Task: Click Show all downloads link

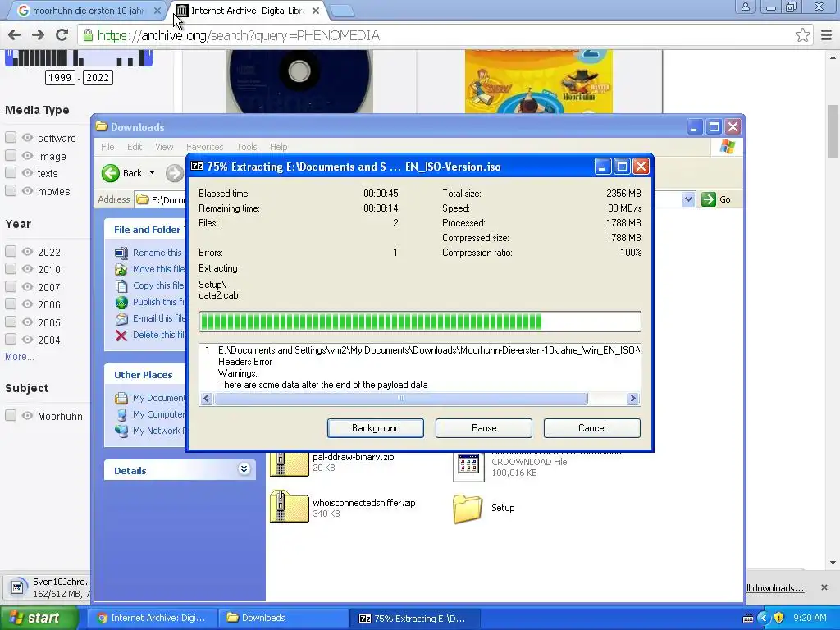Action: point(774,588)
